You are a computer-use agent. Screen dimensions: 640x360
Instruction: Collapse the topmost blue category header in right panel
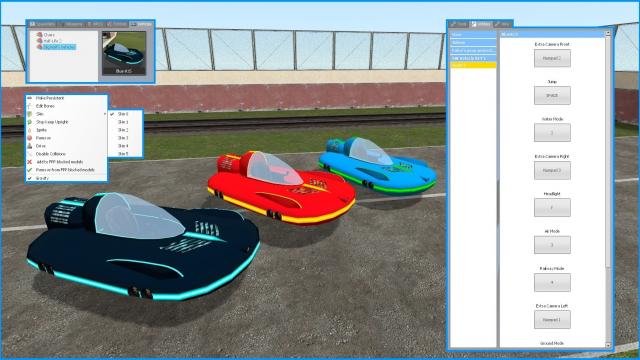tap(473, 35)
